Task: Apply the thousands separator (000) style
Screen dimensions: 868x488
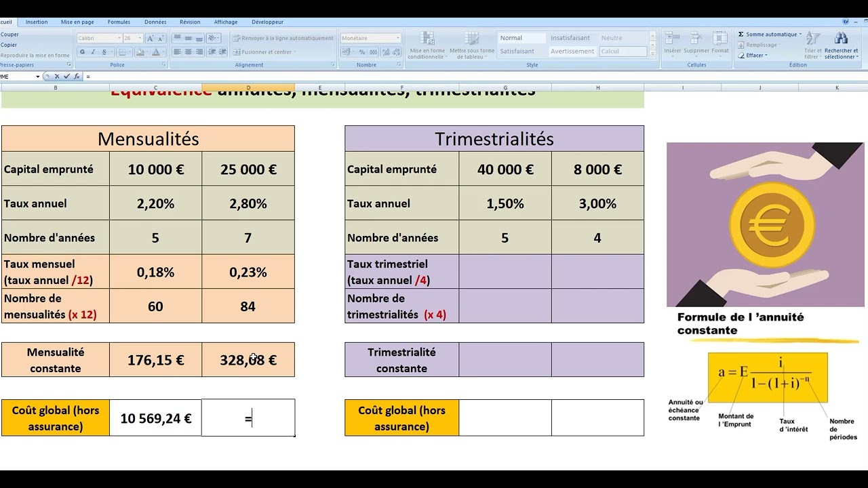Action: pyautogui.click(x=374, y=52)
